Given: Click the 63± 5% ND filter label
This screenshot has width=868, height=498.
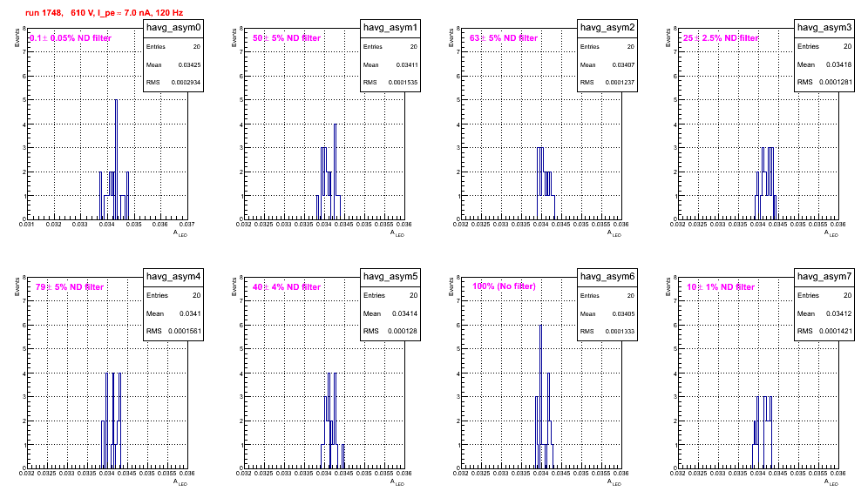Looking at the screenshot, I should [504, 38].
